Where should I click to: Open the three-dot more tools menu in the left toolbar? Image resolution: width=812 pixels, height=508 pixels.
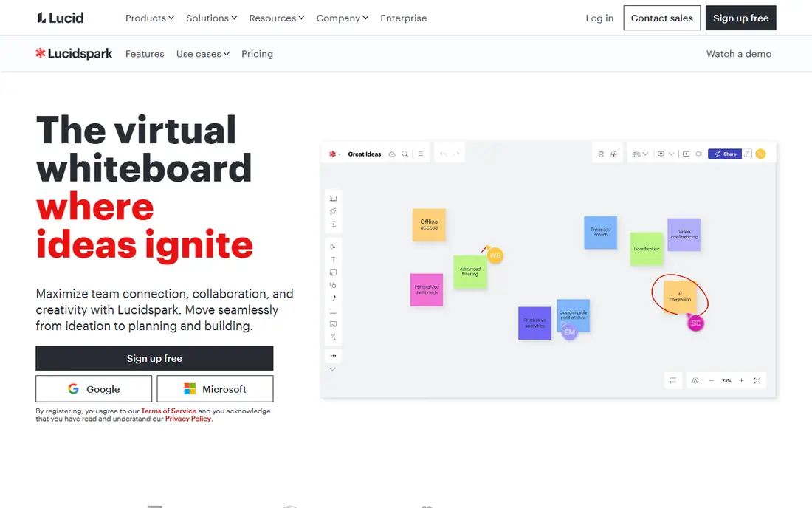(x=333, y=356)
